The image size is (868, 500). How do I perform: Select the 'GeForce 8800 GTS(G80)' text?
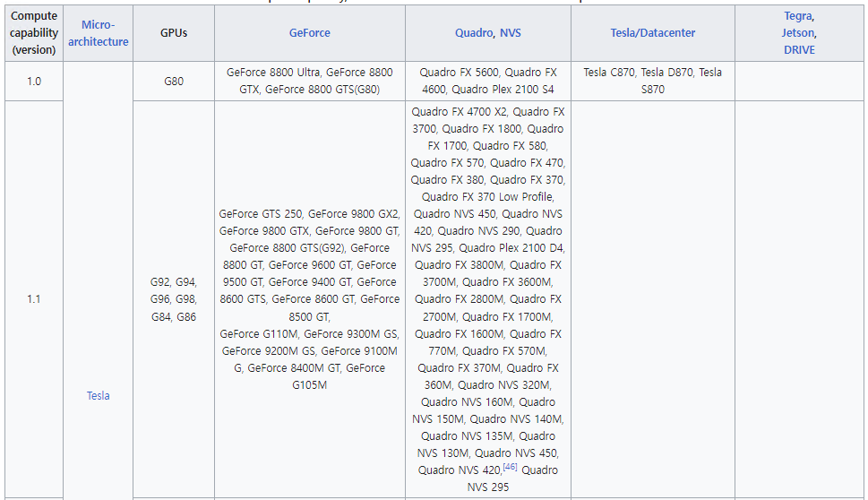coord(322,89)
